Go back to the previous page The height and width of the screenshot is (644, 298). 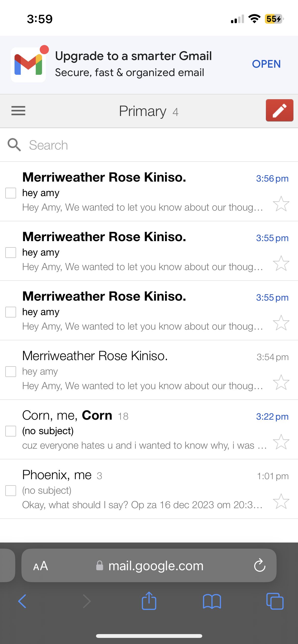click(x=22, y=601)
